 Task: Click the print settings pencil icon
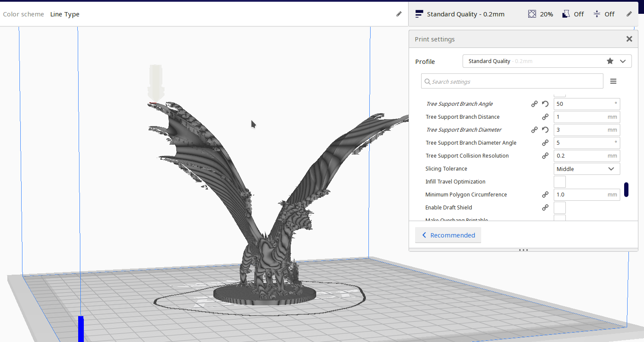(x=629, y=14)
